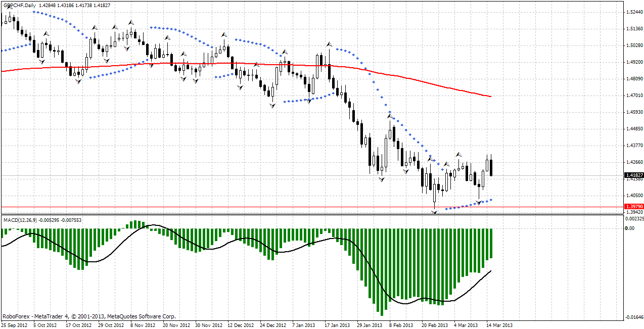This screenshot has width=644, height=329.
Task: Click the 17 Jan 2013 date label
Action: click(x=337, y=325)
